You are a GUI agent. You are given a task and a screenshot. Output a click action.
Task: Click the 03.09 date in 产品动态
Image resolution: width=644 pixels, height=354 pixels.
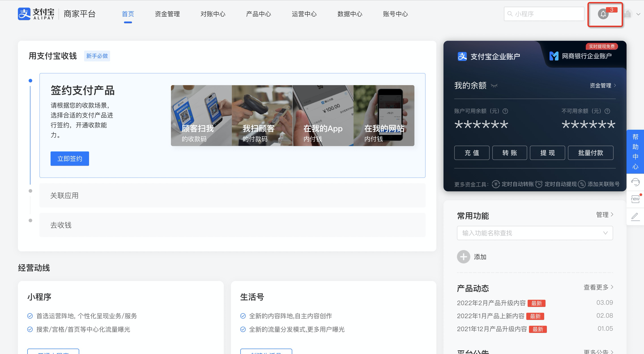click(x=604, y=303)
